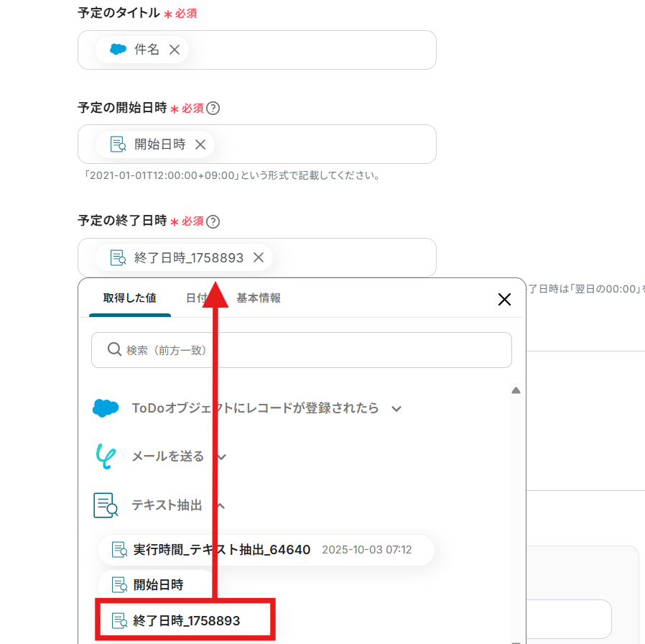Screen dimensions: 645x644
Task: Click the Salesforce cloud icon in 件名 tag
Action: click(x=118, y=50)
